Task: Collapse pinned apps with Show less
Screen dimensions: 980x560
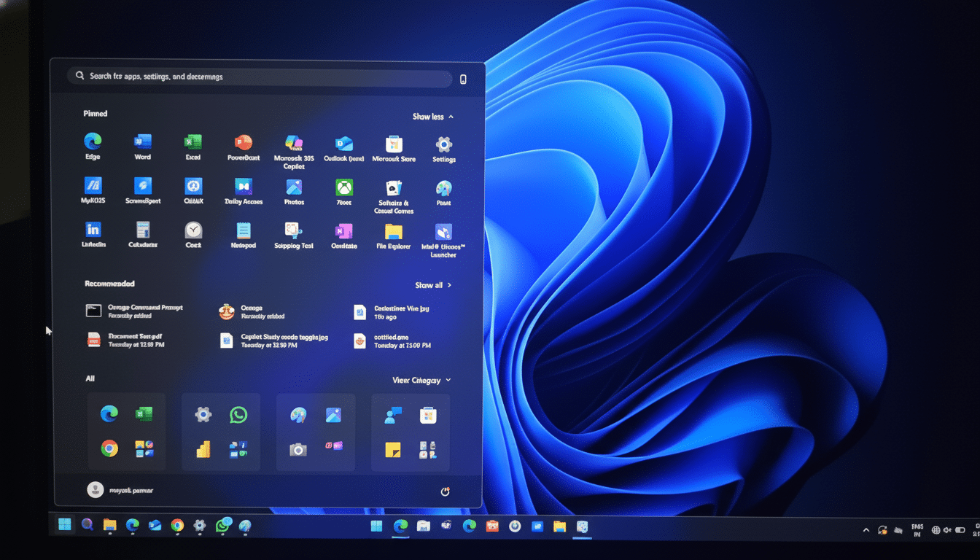Action: 433,116
